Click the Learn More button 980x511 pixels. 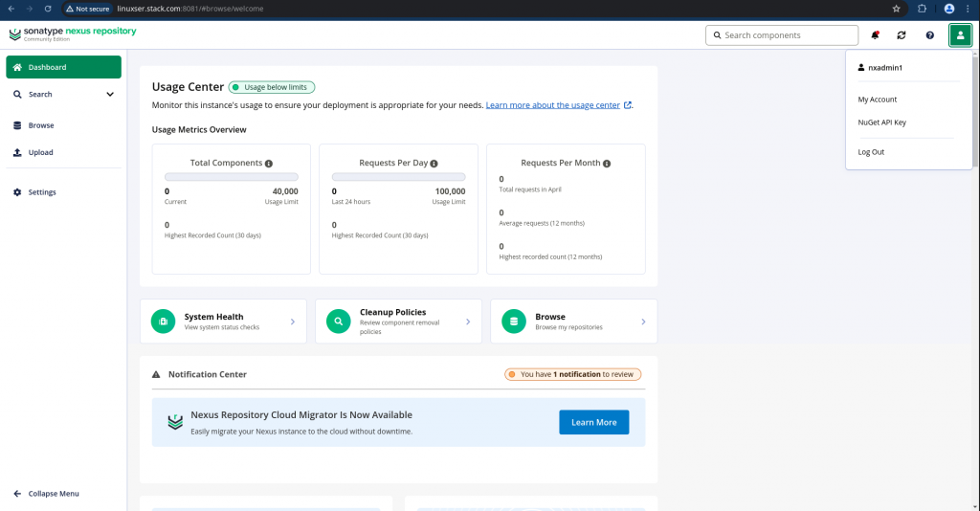(x=593, y=422)
